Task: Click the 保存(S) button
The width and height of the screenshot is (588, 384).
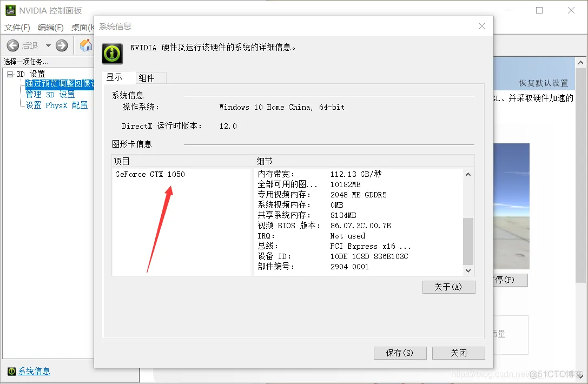Action: point(400,353)
